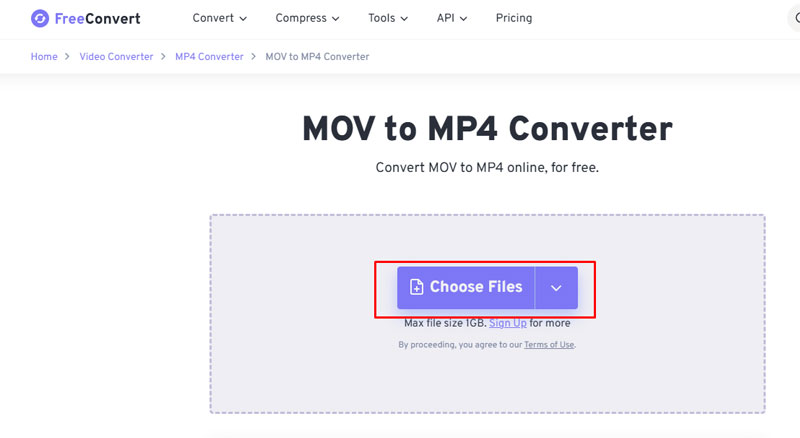
Task: Click the MOV to MP4 Converter heading
Action: (x=487, y=128)
